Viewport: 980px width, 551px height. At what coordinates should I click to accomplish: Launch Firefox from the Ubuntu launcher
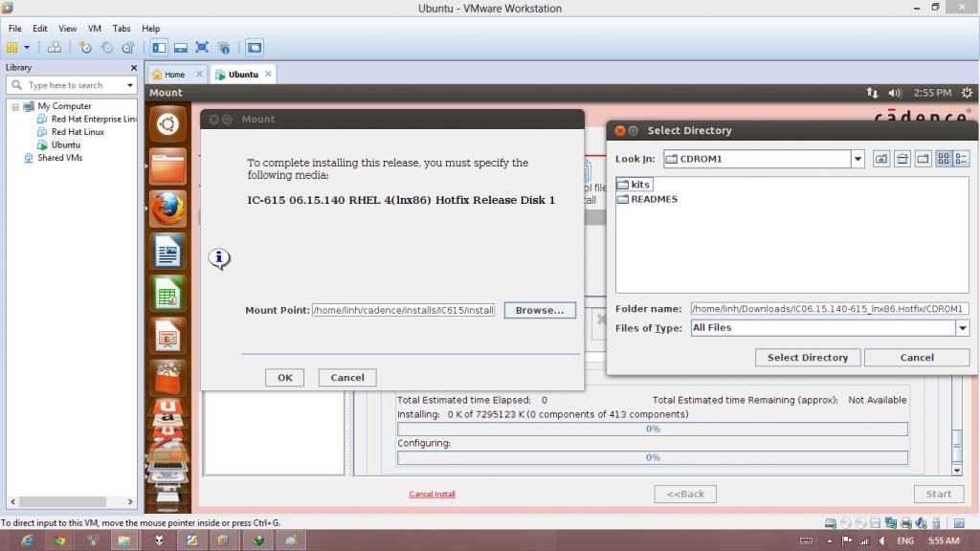tap(167, 209)
